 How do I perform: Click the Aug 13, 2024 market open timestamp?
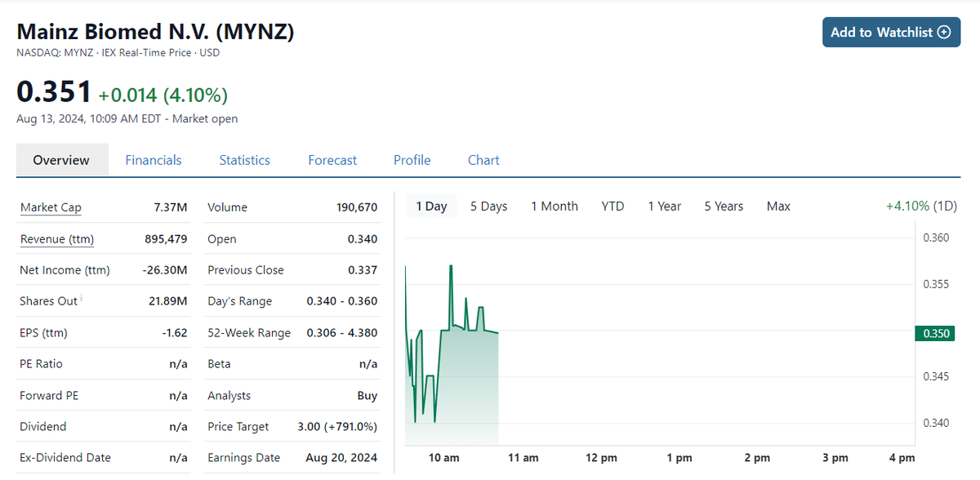(x=127, y=119)
